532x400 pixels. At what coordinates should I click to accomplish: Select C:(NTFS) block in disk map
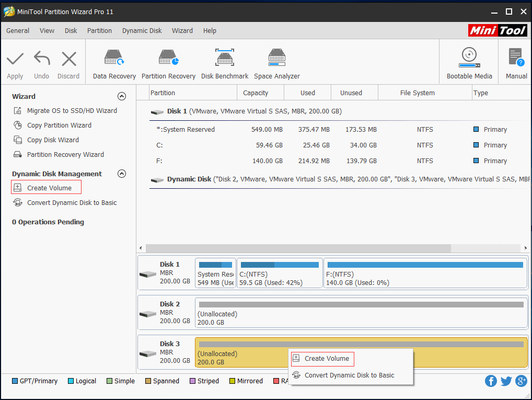point(280,273)
